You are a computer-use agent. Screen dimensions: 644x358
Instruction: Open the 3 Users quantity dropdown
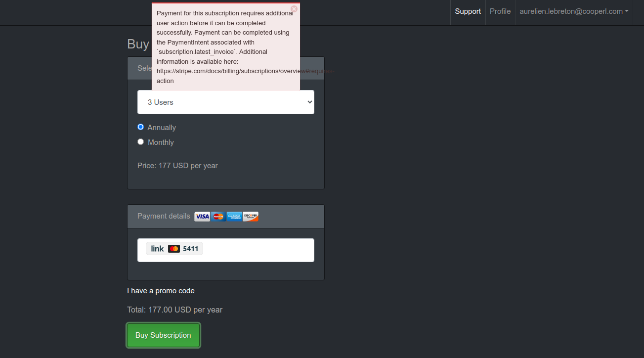pos(226,102)
